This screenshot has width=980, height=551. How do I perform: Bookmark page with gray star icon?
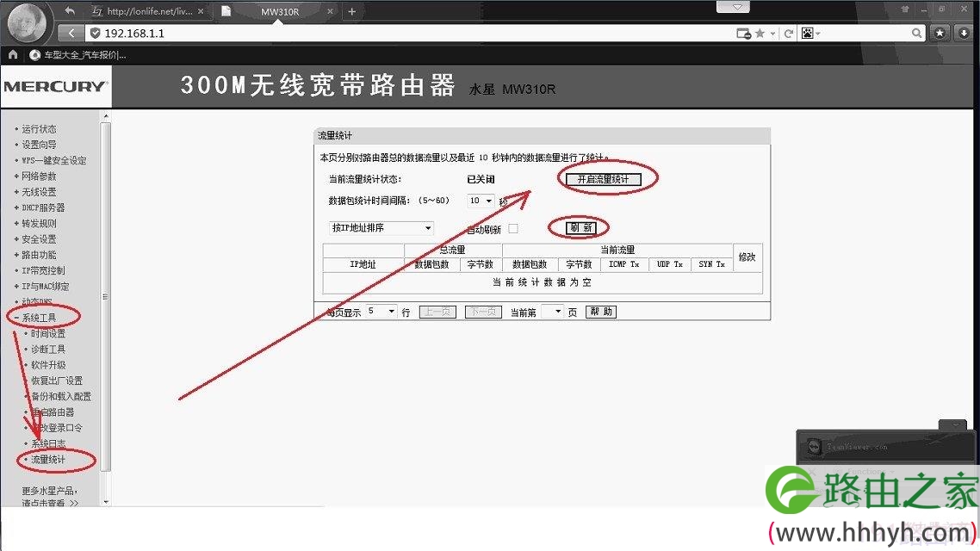click(x=760, y=33)
